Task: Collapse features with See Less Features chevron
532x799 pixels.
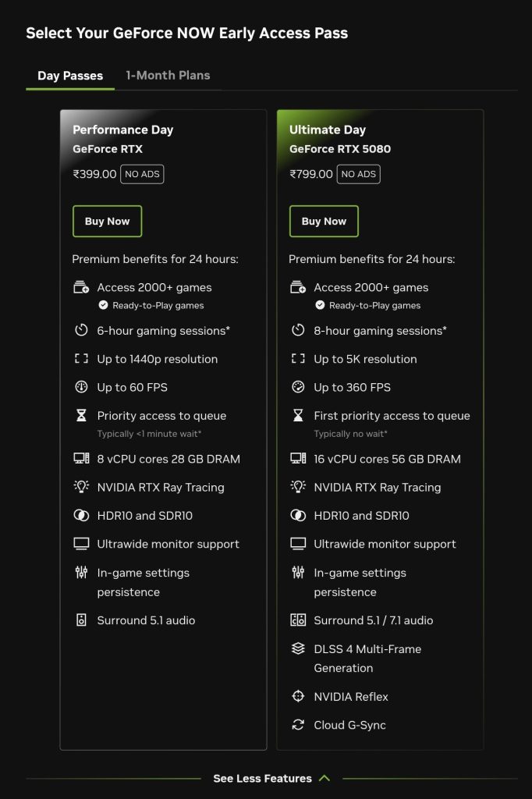Action: pyautogui.click(x=324, y=778)
